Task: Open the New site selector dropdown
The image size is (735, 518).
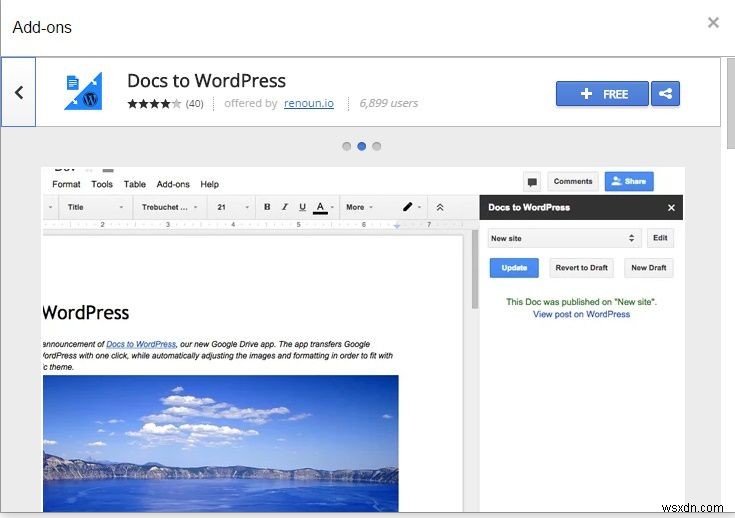Action: tap(564, 238)
